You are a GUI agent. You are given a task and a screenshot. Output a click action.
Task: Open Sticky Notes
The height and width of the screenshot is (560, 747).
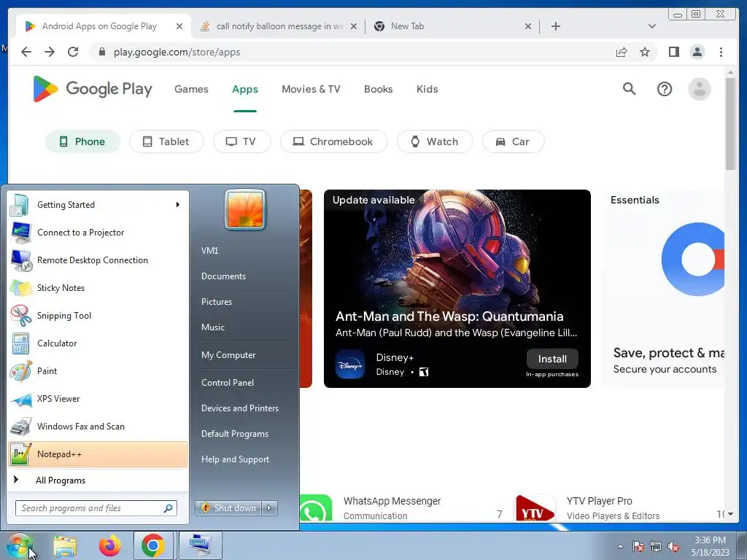tap(98, 287)
